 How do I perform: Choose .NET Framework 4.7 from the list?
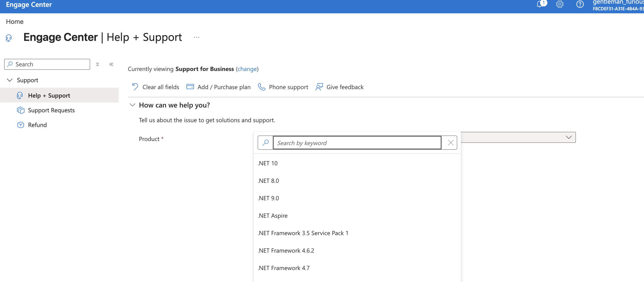357,268
